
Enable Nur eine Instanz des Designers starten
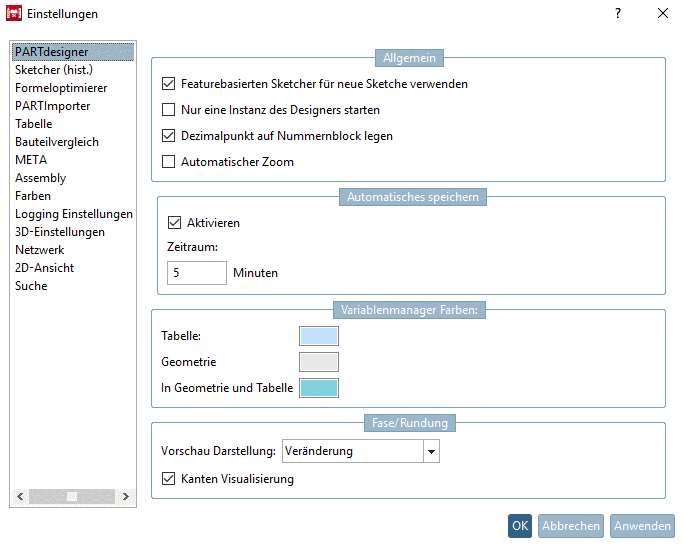click(168, 110)
